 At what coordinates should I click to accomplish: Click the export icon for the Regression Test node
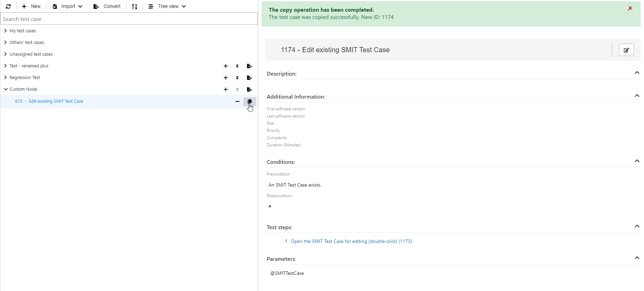(x=250, y=78)
